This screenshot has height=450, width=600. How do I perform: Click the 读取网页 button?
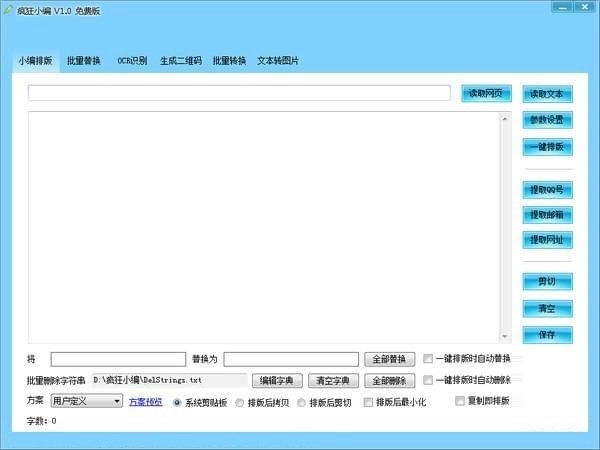click(486, 94)
